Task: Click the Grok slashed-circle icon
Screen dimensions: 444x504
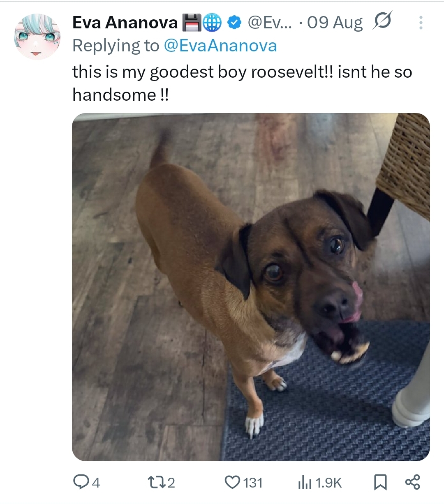Action: click(382, 21)
